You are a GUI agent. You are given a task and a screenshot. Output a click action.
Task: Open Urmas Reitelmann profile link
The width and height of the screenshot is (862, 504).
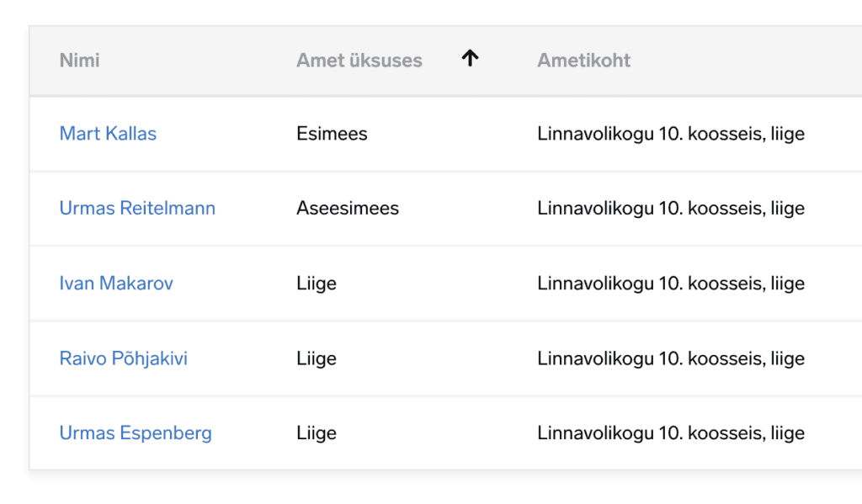pyautogui.click(x=137, y=209)
